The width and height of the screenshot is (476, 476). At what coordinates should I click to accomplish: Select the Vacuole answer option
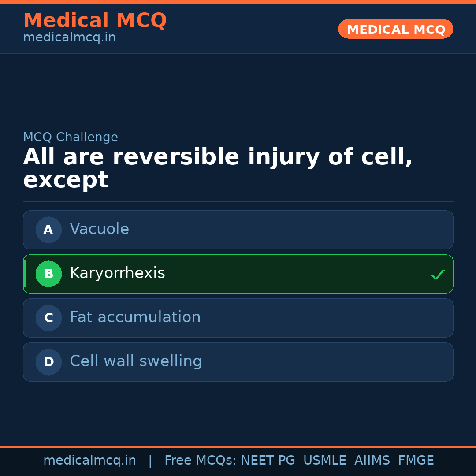click(x=238, y=230)
